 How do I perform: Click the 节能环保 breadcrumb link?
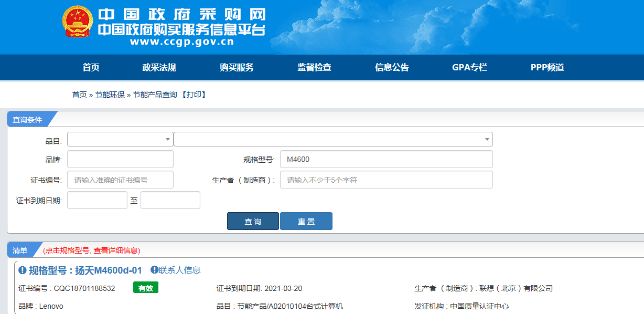pos(110,95)
